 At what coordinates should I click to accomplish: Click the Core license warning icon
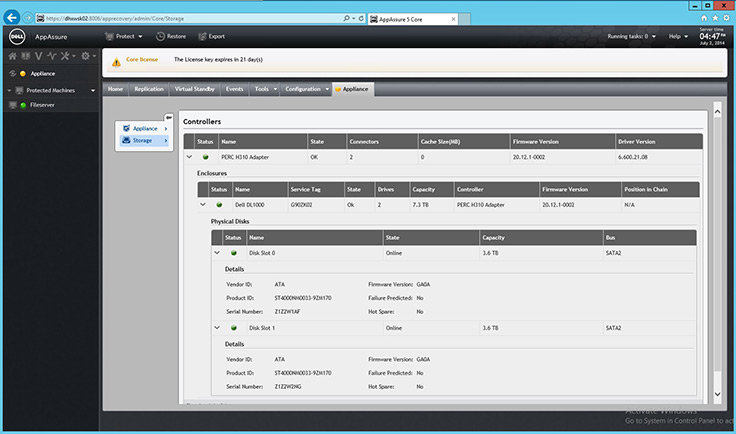point(116,62)
